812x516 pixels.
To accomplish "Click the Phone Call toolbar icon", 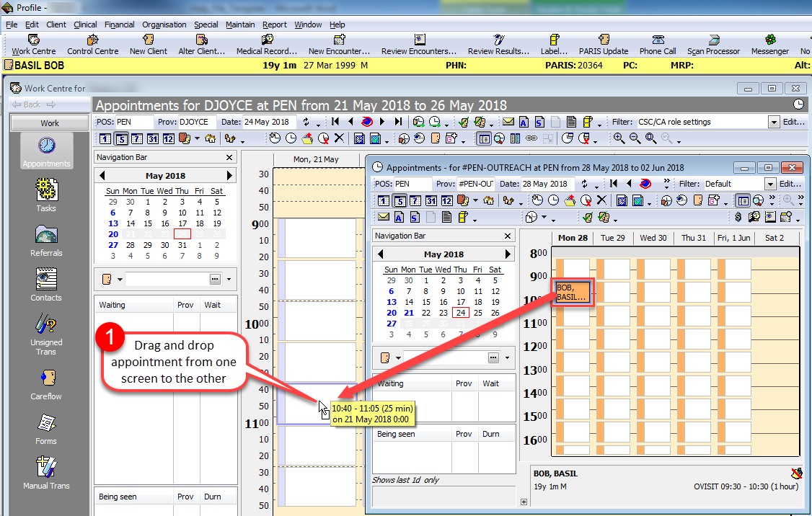I will tap(658, 45).
